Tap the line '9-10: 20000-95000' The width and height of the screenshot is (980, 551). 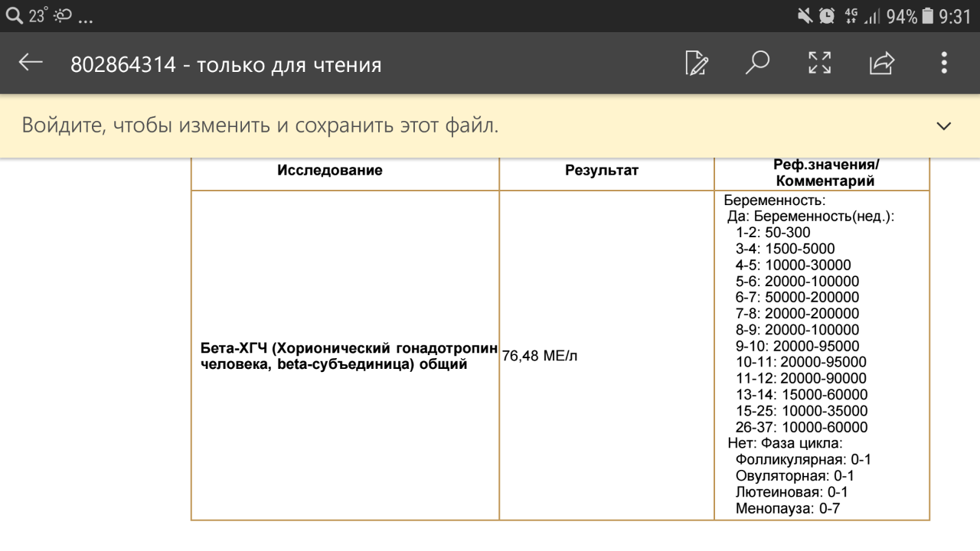coord(798,346)
